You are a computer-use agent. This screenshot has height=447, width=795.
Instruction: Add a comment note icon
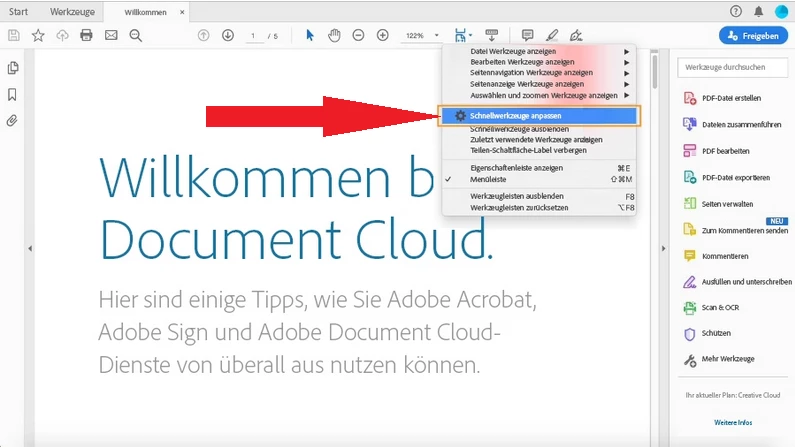click(527, 35)
